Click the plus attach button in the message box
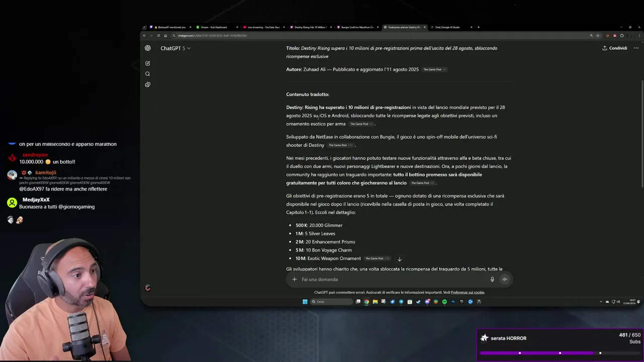The width and height of the screenshot is (644, 362). tap(295, 280)
